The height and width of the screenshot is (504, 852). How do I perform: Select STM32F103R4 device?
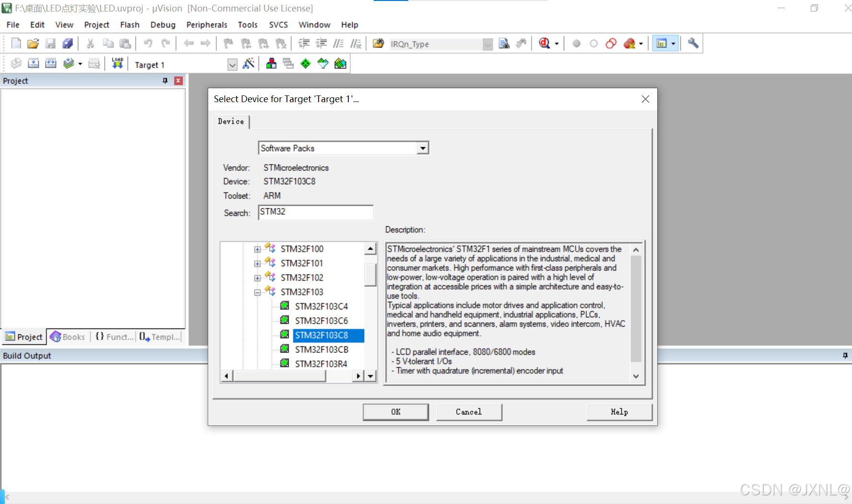[x=321, y=364]
